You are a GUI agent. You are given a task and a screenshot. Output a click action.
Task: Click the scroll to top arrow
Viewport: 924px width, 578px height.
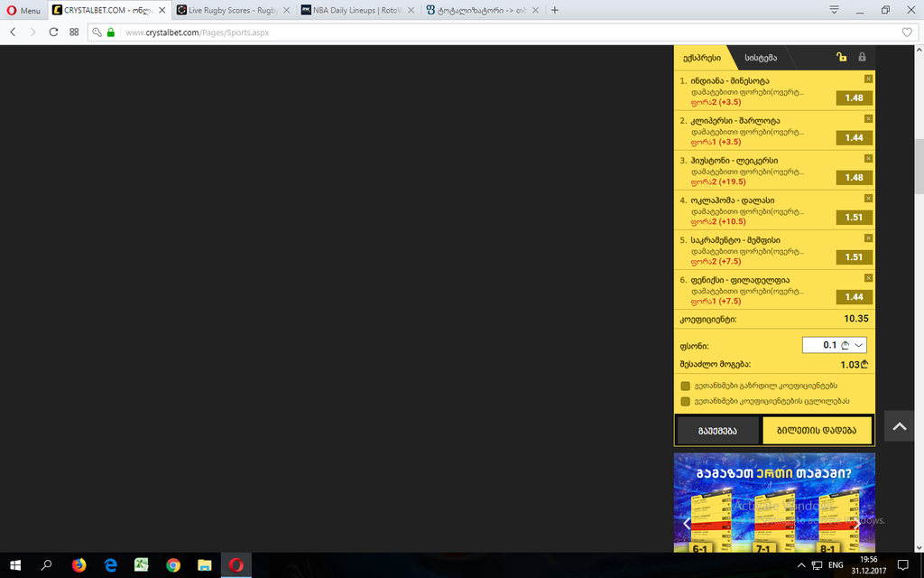point(900,426)
